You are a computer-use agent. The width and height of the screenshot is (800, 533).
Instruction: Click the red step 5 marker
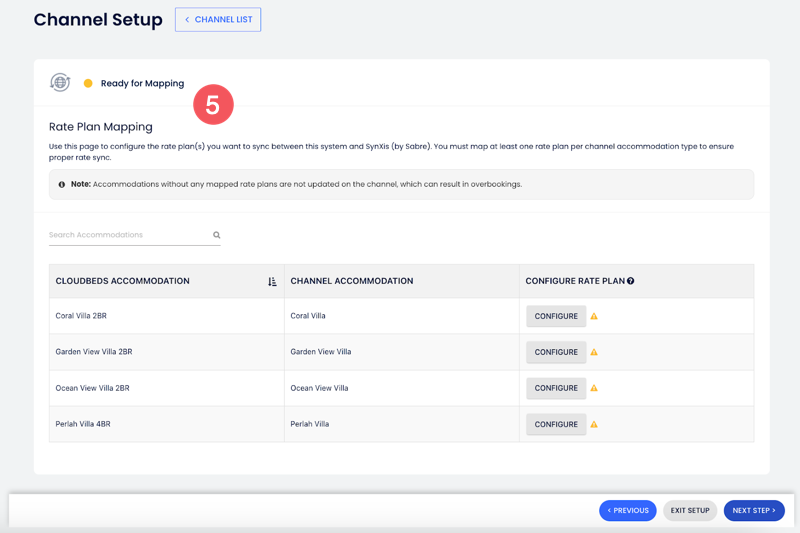click(x=213, y=105)
